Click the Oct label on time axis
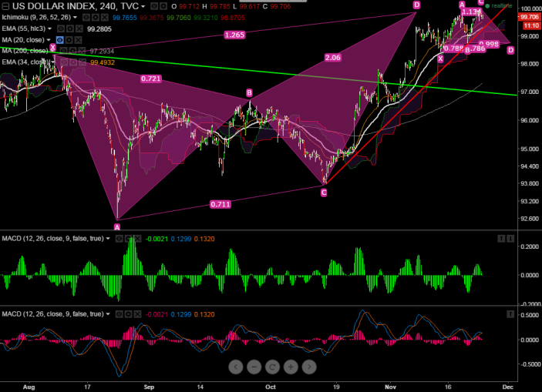 (271, 387)
